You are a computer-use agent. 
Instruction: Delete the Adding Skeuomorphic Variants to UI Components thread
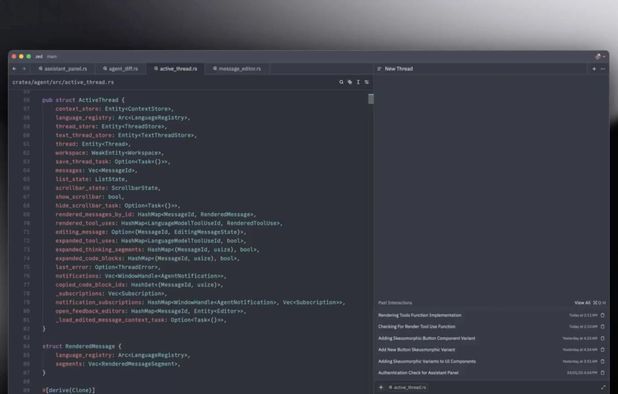pyautogui.click(x=602, y=361)
